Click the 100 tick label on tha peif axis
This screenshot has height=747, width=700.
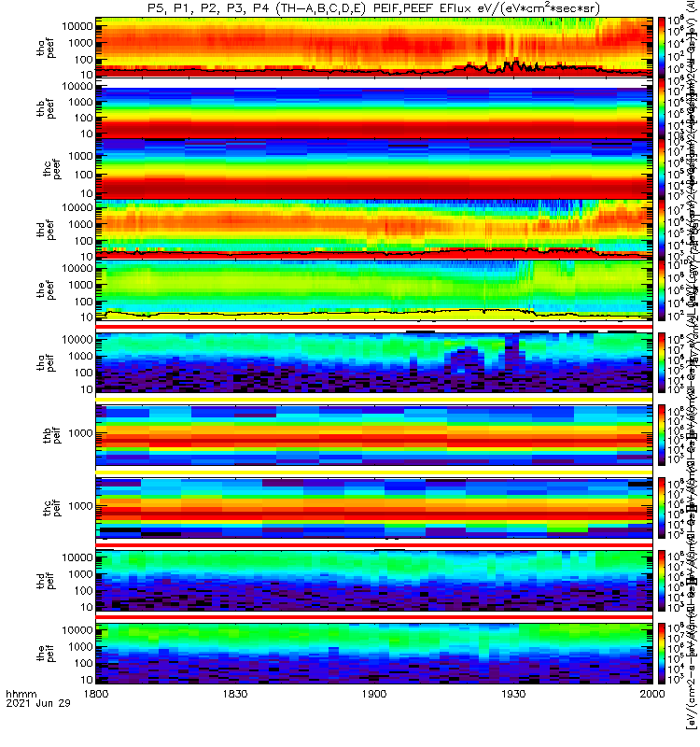pos(83,373)
